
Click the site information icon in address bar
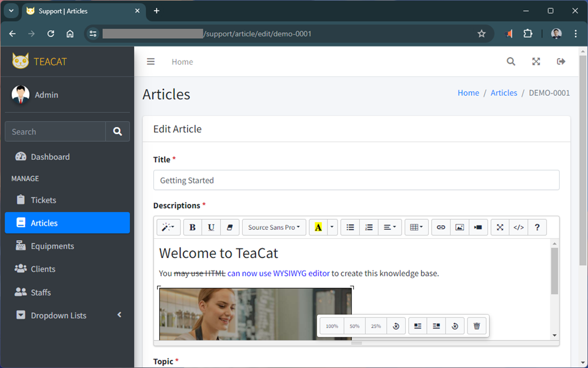[93, 34]
